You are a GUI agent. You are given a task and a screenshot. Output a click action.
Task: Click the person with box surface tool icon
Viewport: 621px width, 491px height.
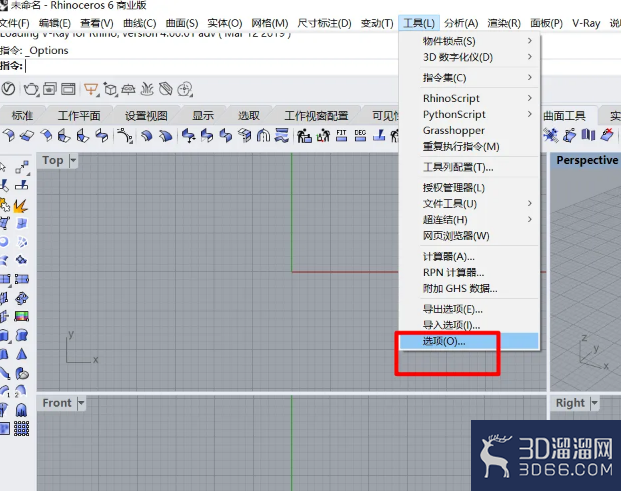point(304,136)
